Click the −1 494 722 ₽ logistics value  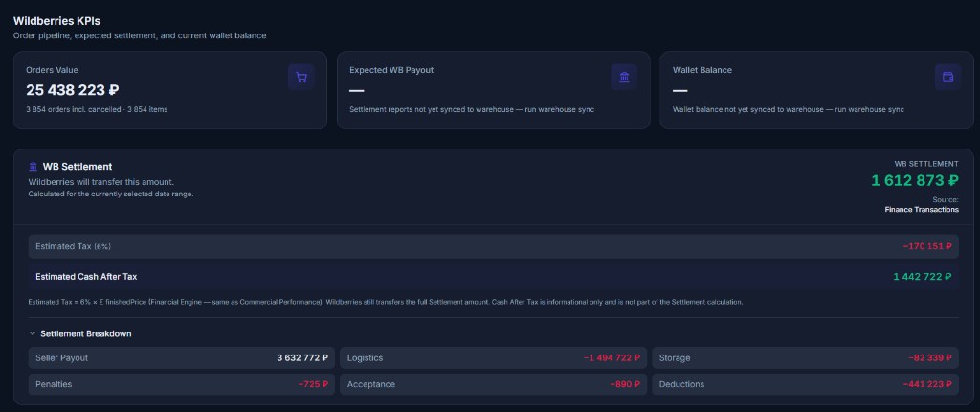click(x=612, y=358)
